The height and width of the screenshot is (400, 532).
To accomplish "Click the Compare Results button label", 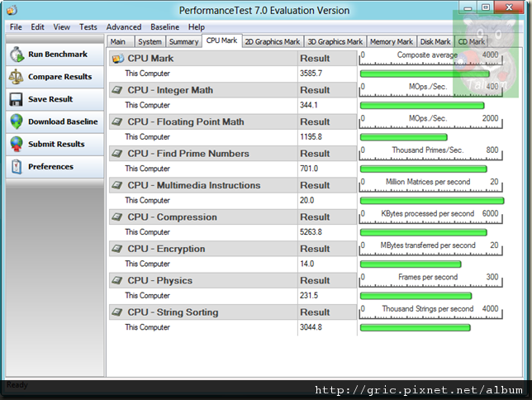I will (x=59, y=77).
